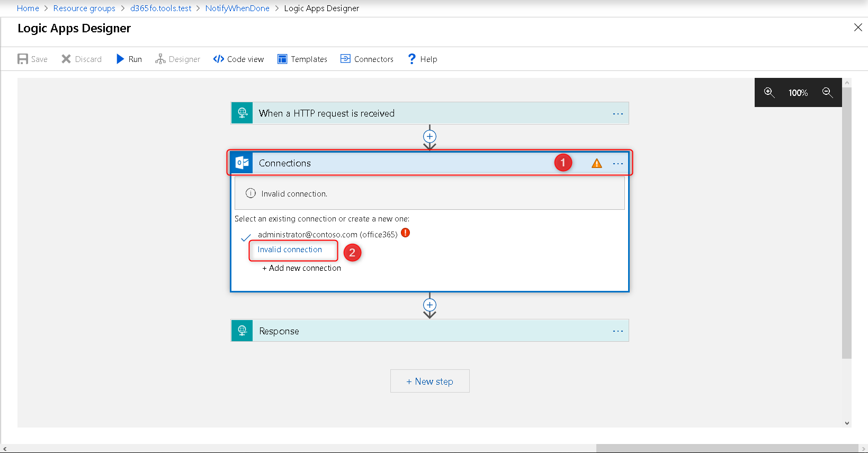Click the red error icon beside administrator account
The height and width of the screenshot is (453, 868).
[x=406, y=233]
